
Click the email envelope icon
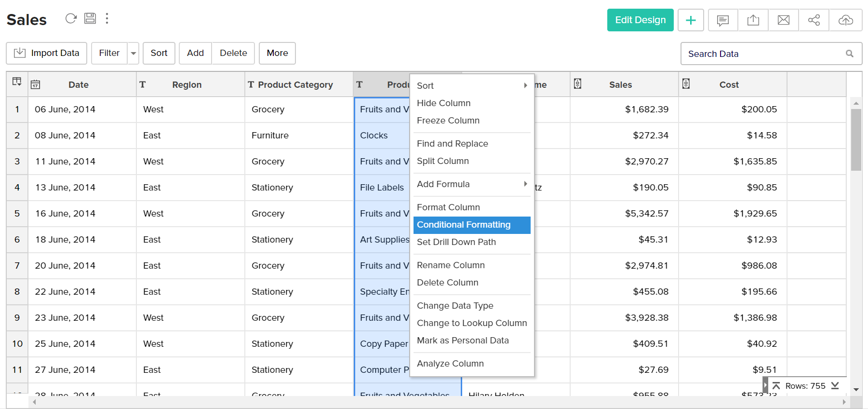point(784,20)
